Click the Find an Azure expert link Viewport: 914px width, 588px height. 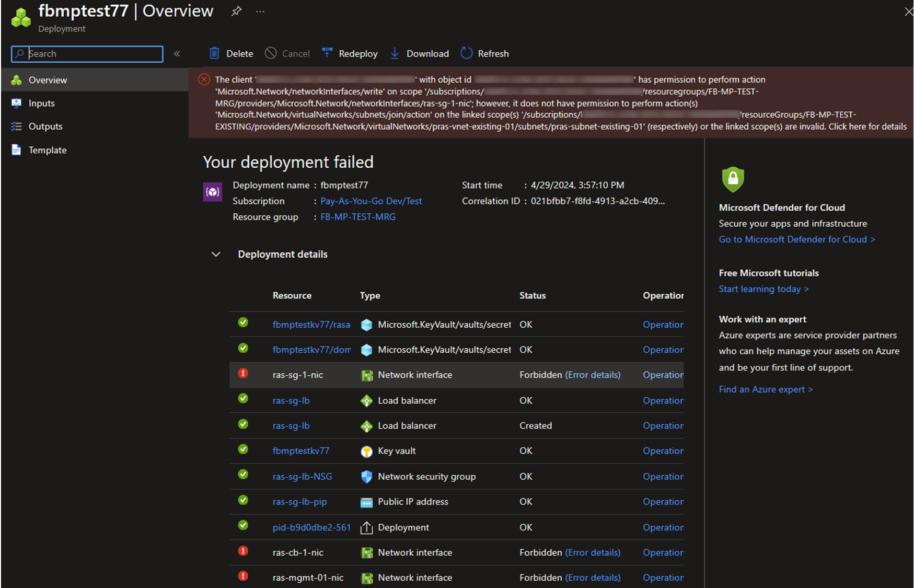point(766,389)
